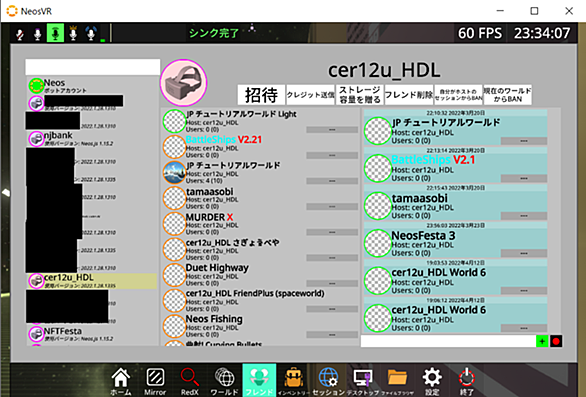Click njbank's headset avatar icon
The image size is (586, 397).
point(36,139)
